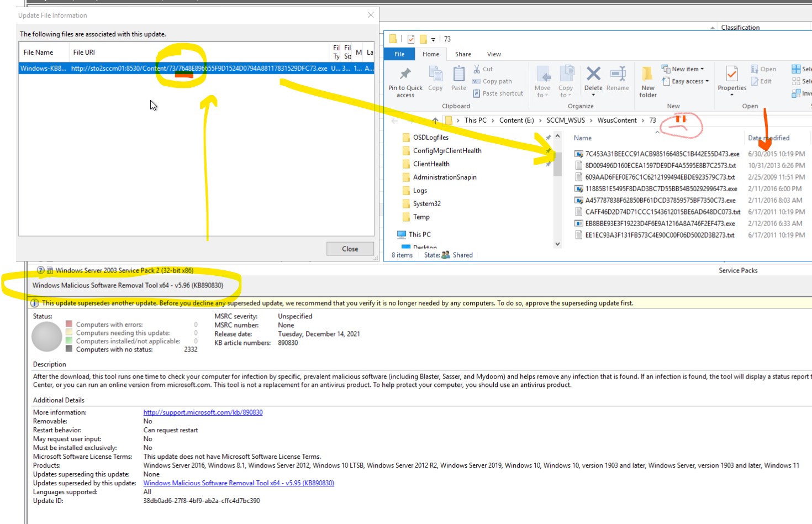Choose Copy path in ribbon
Viewport: 812px width, 524px height.
point(492,81)
